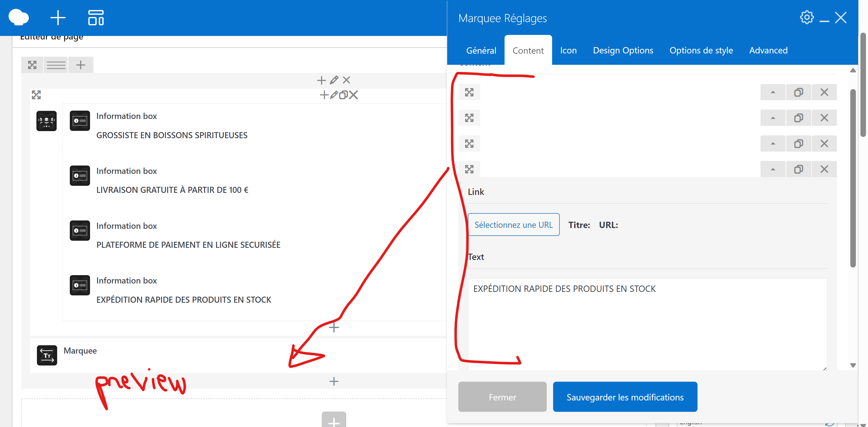
Task: Click the column's plus icon above the inner row
Action: coord(321,80)
